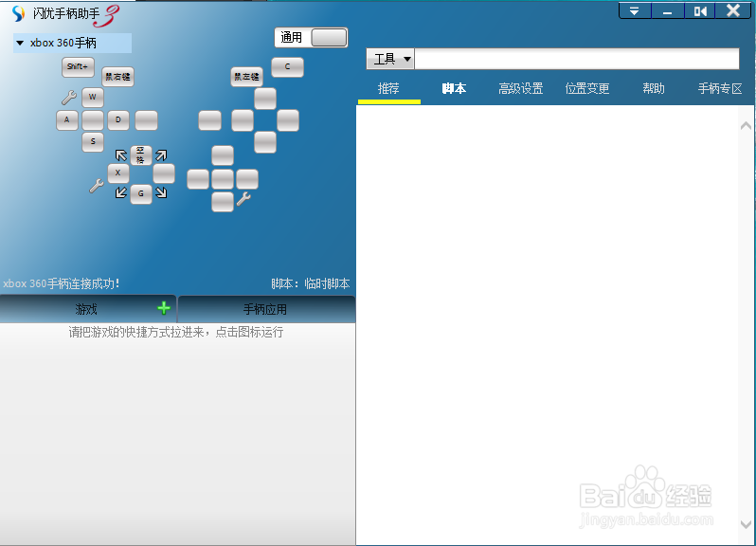Open the wrench settings beside the X key

point(97,186)
